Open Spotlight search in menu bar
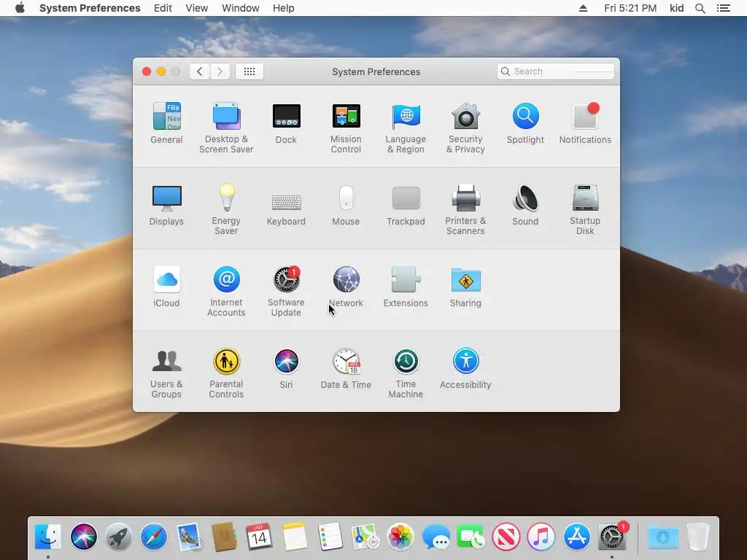The height and width of the screenshot is (560, 747). tap(700, 8)
